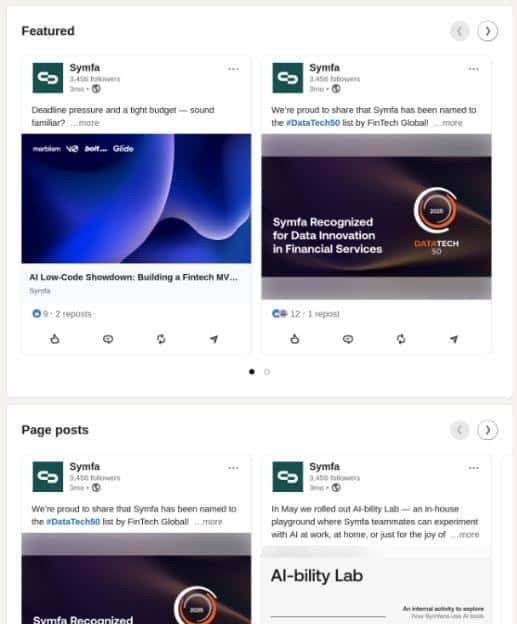Go to next Page posts slide
This screenshot has height=624, width=517.
pyautogui.click(x=488, y=430)
